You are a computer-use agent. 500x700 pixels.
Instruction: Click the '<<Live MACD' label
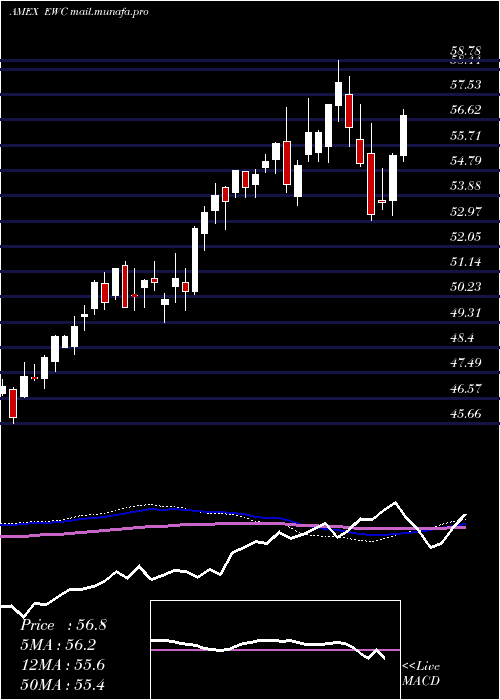[x=421, y=674]
